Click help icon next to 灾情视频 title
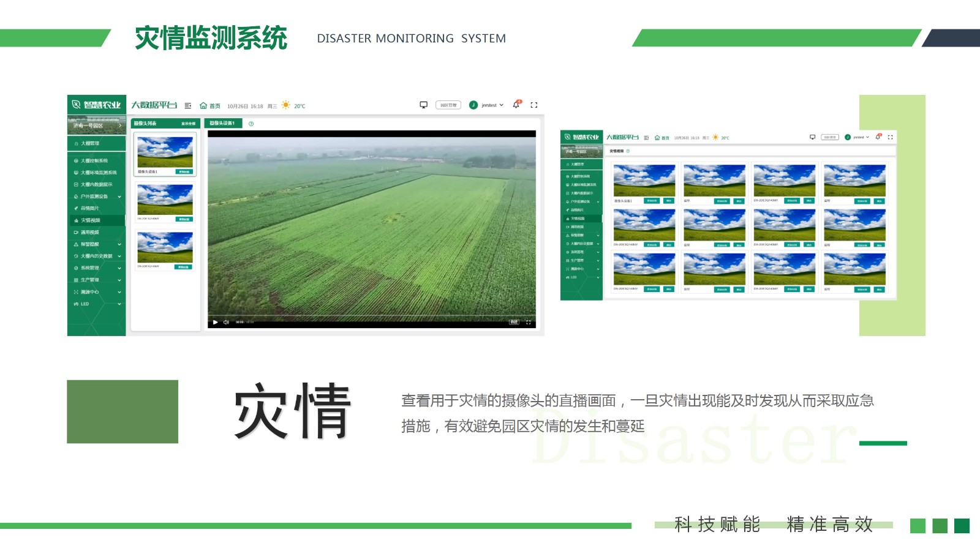Viewport: 980px width, 551px height. pos(628,151)
